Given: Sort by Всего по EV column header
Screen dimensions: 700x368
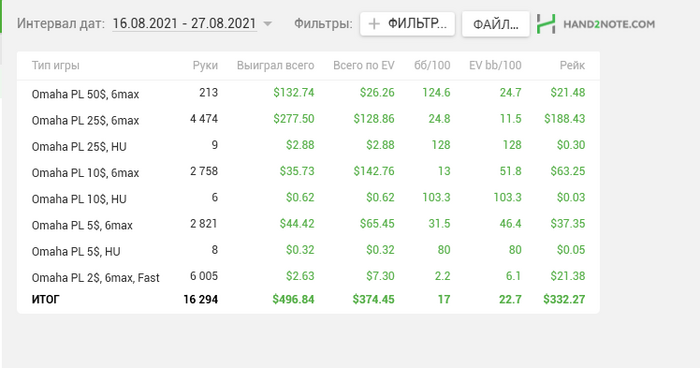Looking at the screenshot, I should pos(364,65).
